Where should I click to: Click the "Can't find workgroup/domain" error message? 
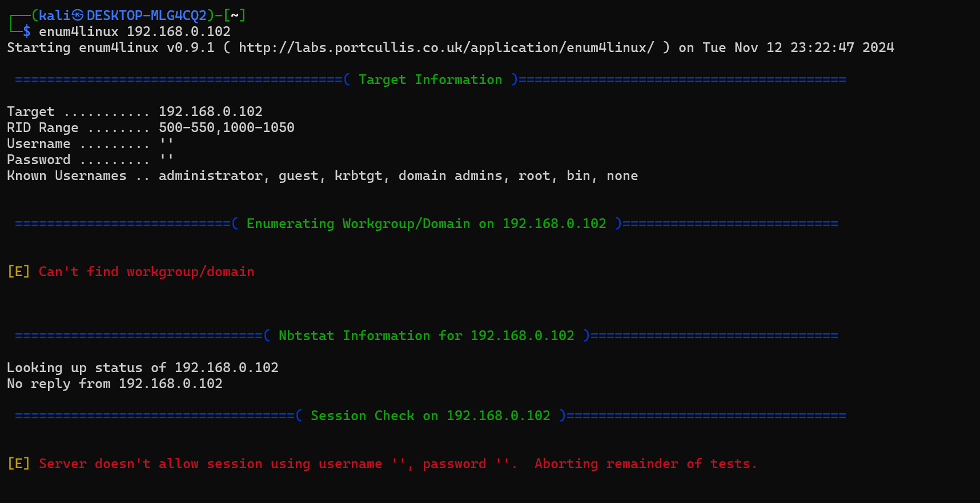[x=147, y=272]
